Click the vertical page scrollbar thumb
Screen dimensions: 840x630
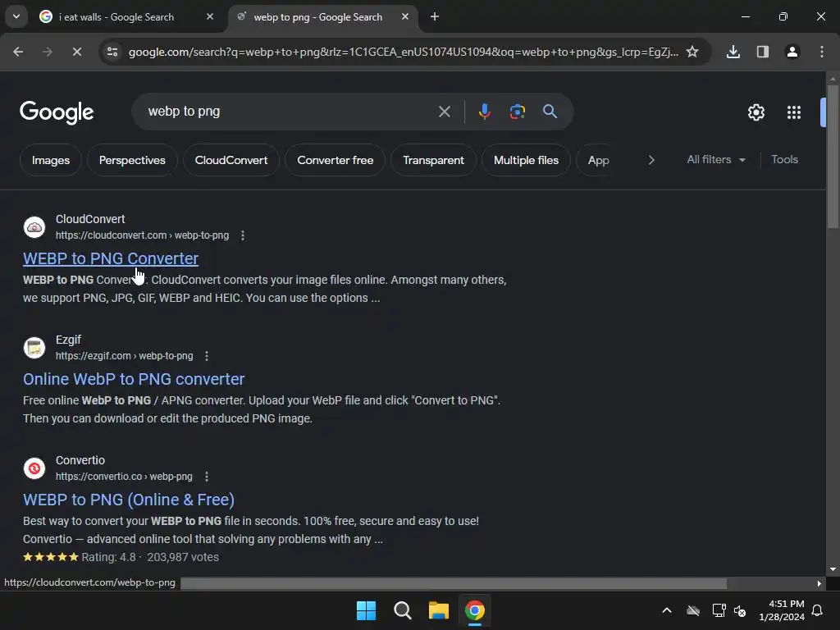833,157
